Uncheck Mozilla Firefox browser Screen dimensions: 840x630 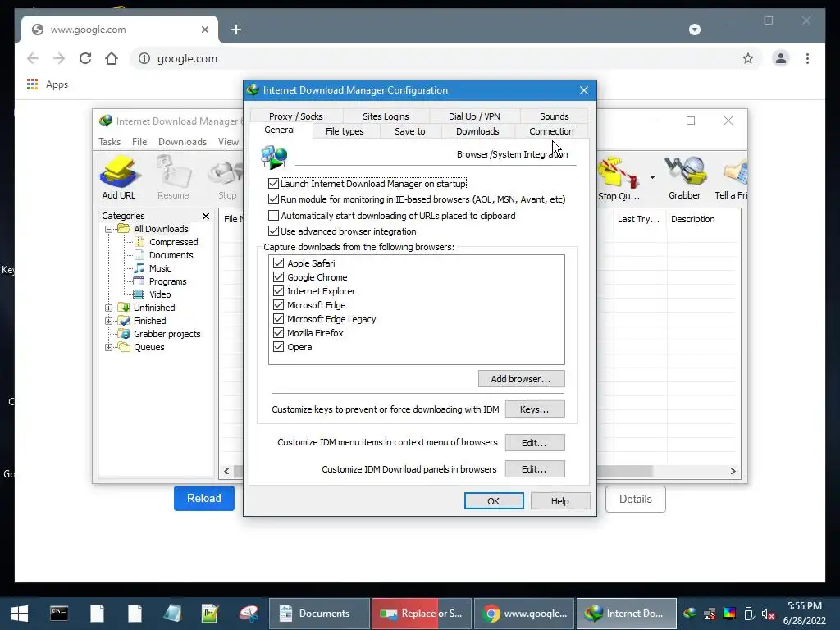(x=278, y=333)
